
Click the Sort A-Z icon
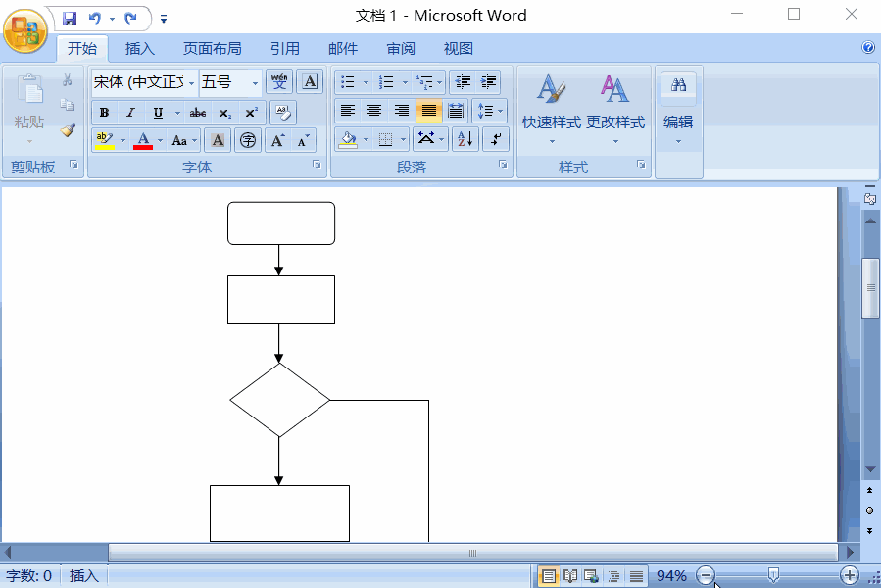click(x=465, y=139)
